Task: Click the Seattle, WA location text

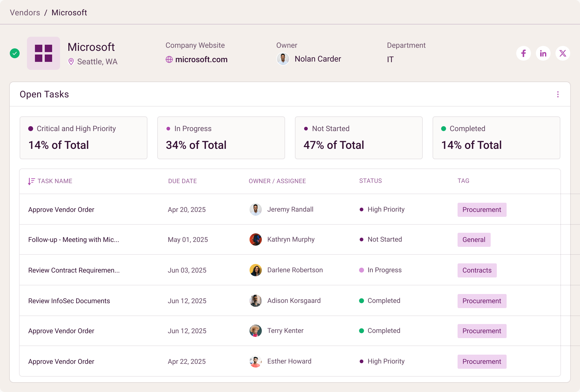Action: tap(97, 62)
